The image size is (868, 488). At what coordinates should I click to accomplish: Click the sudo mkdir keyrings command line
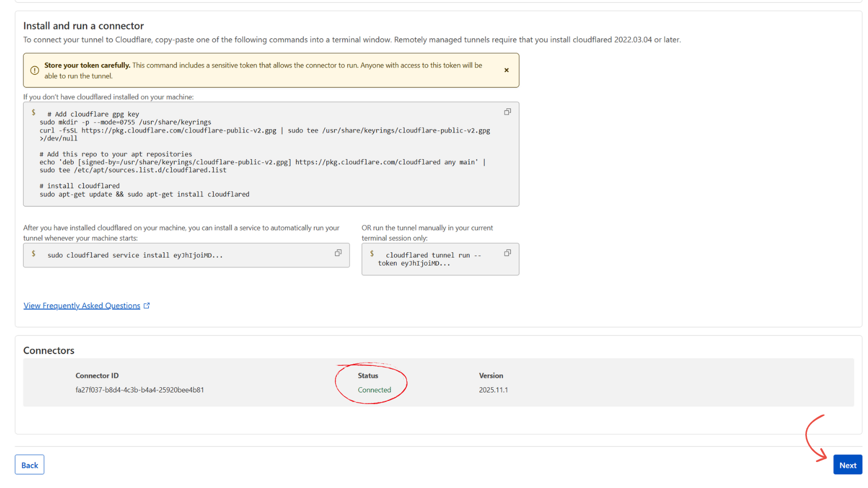coord(125,122)
